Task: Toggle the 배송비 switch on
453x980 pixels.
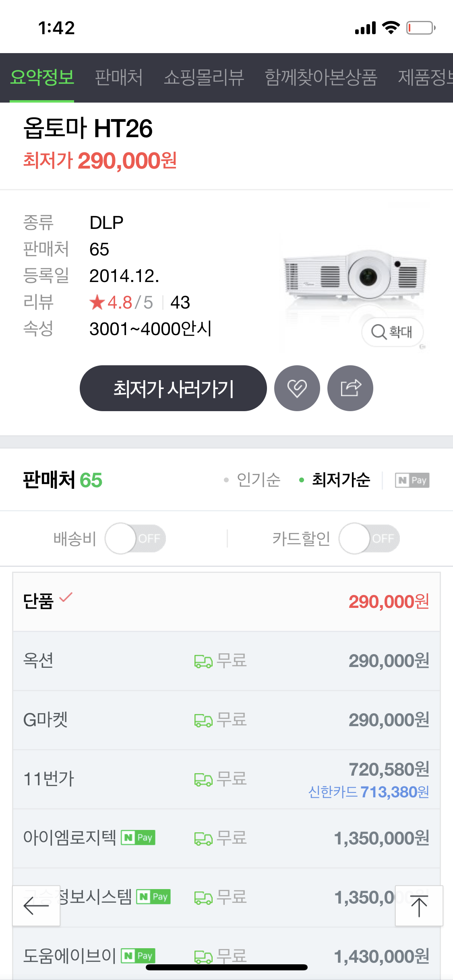Action: pyautogui.click(x=135, y=538)
